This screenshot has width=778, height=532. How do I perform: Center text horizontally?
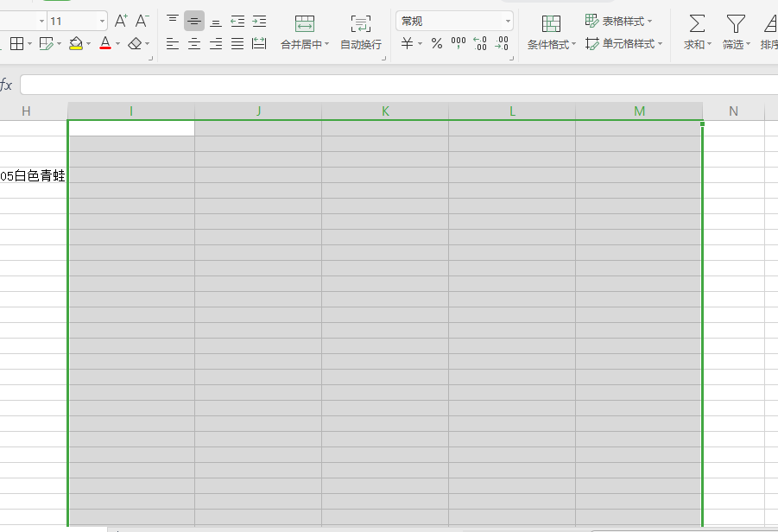pos(194,44)
